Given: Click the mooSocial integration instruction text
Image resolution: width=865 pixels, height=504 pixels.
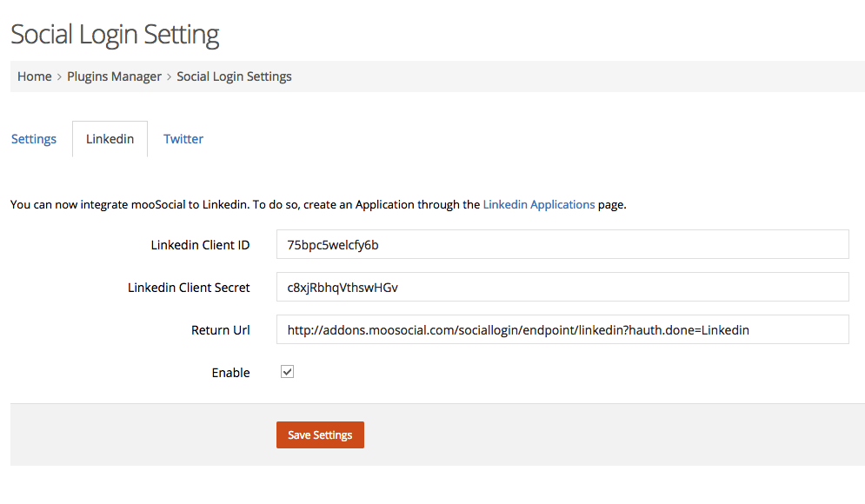Looking at the screenshot, I should [x=318, y=204].
